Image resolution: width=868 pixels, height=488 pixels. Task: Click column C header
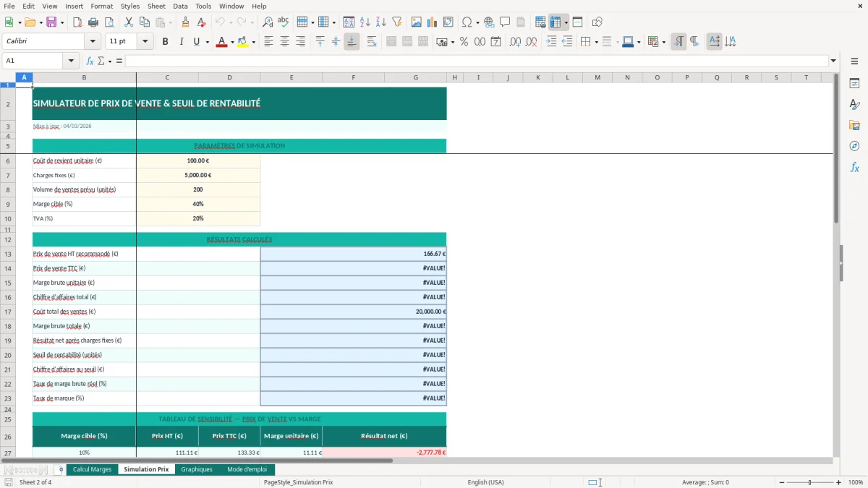[167, 77]
